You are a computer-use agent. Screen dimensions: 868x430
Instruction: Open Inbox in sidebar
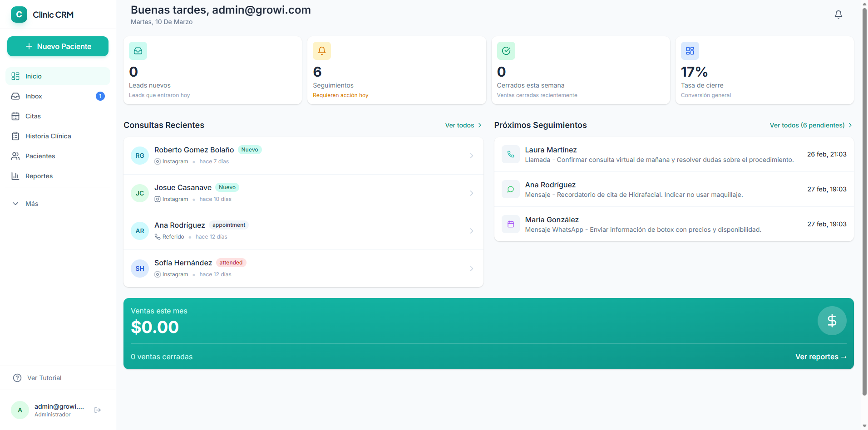58,96
